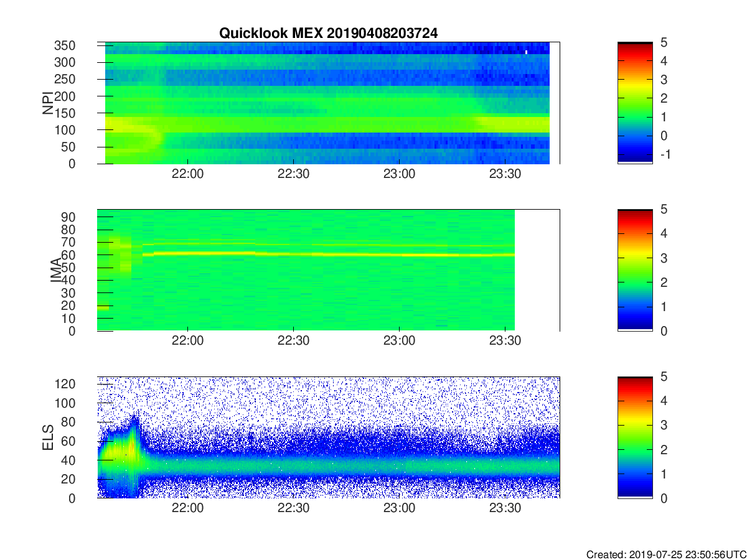This screenshot has height=560, width=747.
Task: Click the 4 label on IMA colorbar
Action: [664, 234]
